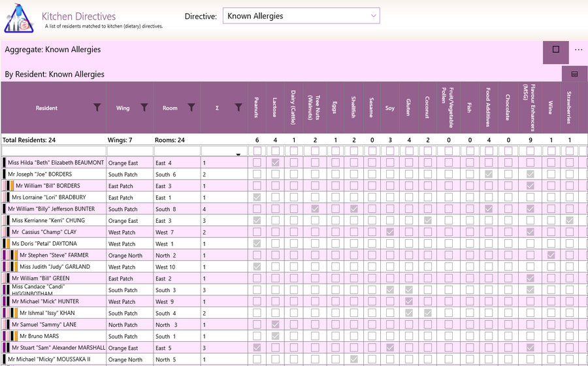The width and height of the screenshot is (588, 366).
Task: Click the By Resident: Known Allergies heading
Action: 55,75
